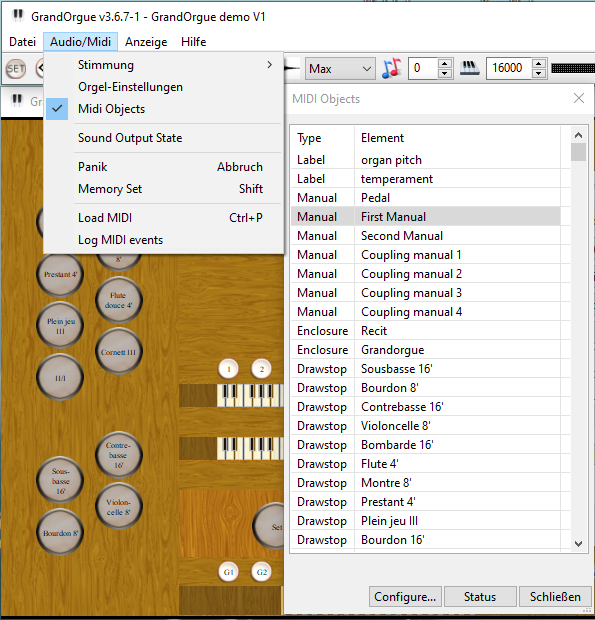Choose Panik from the menu
The height and width of the screenshot is (620, 595).
coord(163,166)
